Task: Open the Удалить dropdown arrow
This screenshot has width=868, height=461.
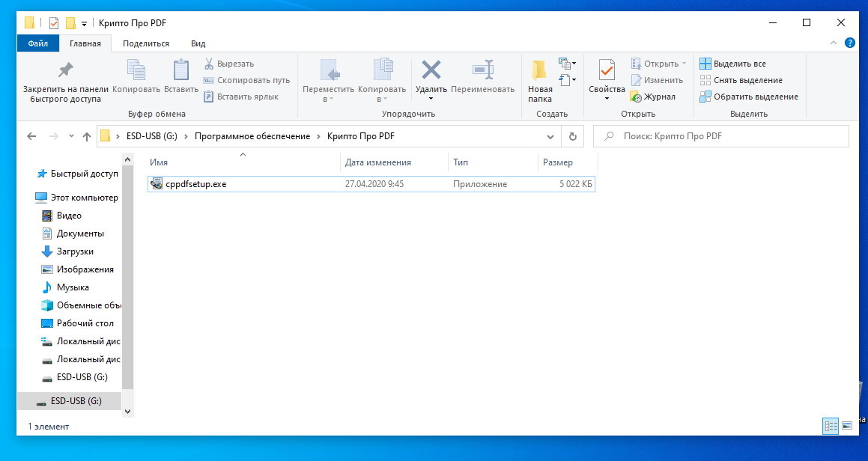Action: (x=431, y=99)
